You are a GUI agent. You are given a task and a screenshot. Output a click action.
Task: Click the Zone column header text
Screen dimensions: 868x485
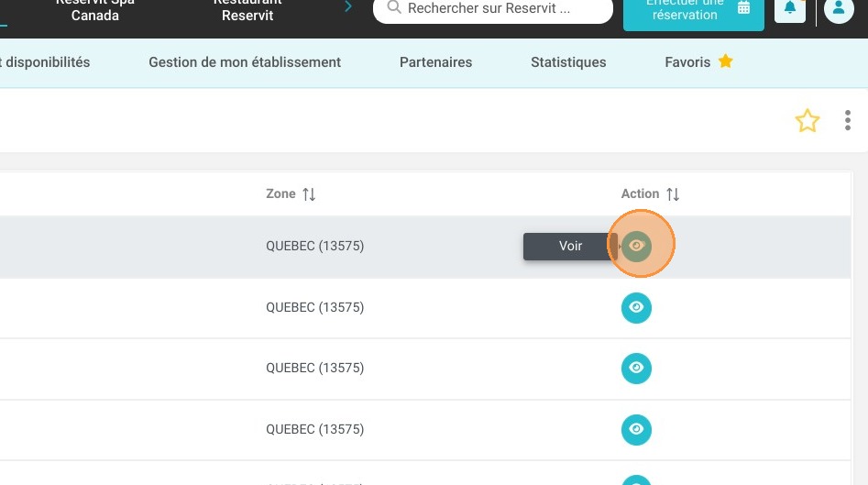[x=280, y=193]
